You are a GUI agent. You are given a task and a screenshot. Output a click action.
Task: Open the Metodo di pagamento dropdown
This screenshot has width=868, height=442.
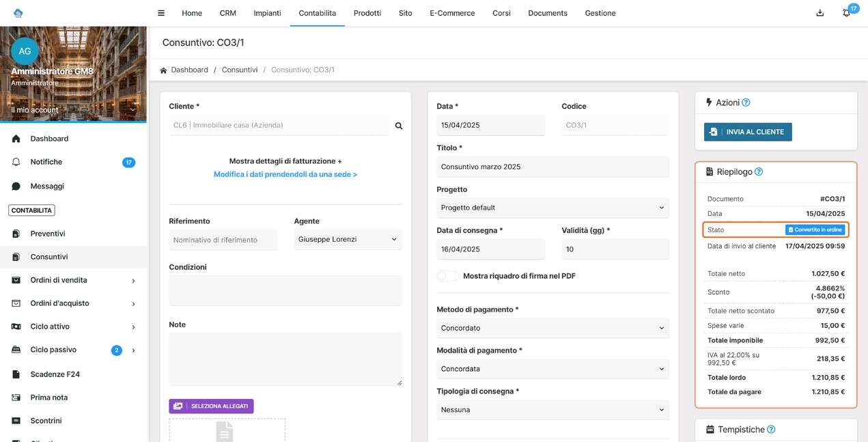coord(552,328)
